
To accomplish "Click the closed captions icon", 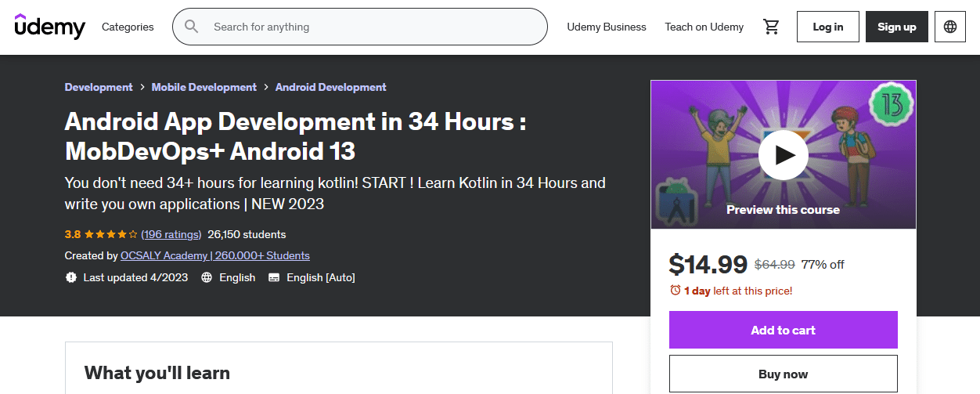I will point(274,277).
